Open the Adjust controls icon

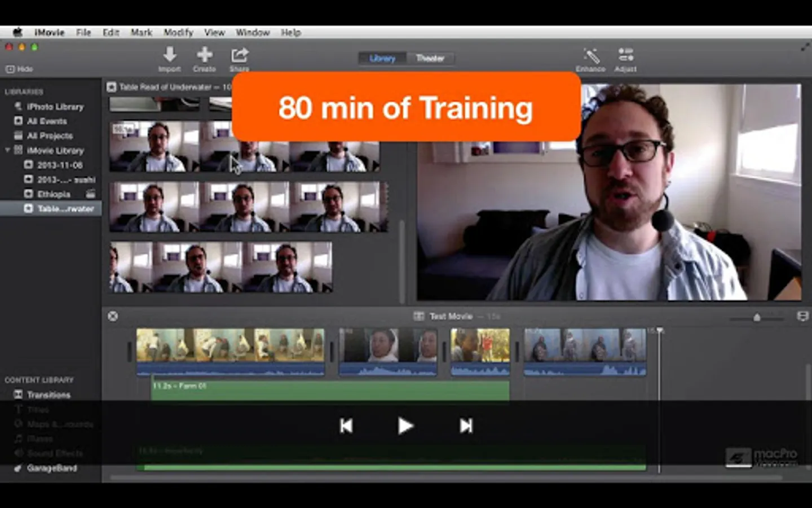625,55
